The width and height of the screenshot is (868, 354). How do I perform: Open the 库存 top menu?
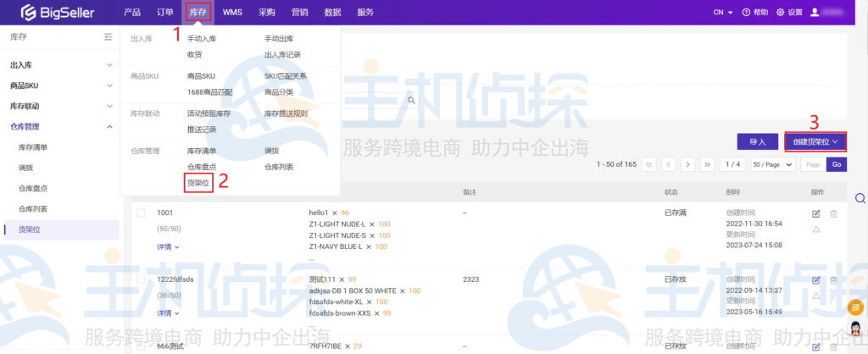[198, 12]
